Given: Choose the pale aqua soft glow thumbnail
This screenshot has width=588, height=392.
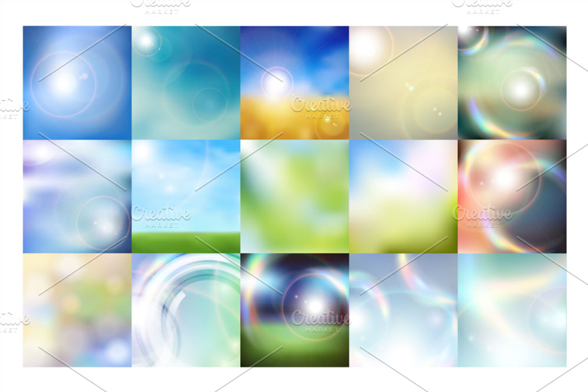Looking at the screenshot, I should (x=512, y=310).
